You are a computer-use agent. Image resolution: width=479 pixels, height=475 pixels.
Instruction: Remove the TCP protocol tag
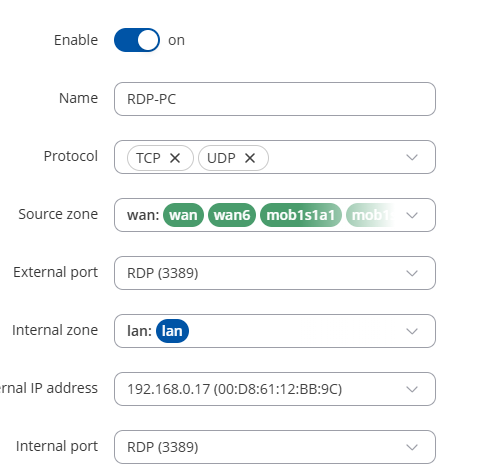click(175, 158)
